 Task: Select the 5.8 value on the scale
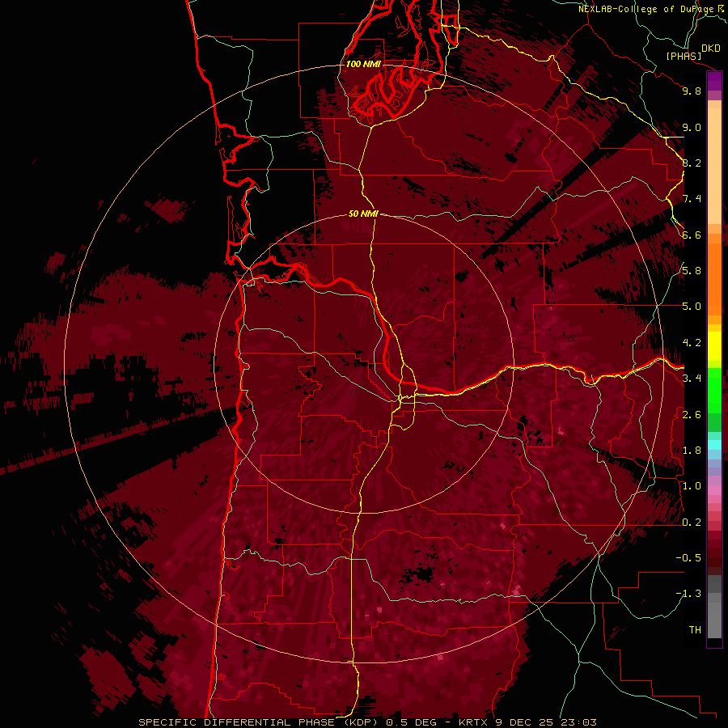[692, 270]
